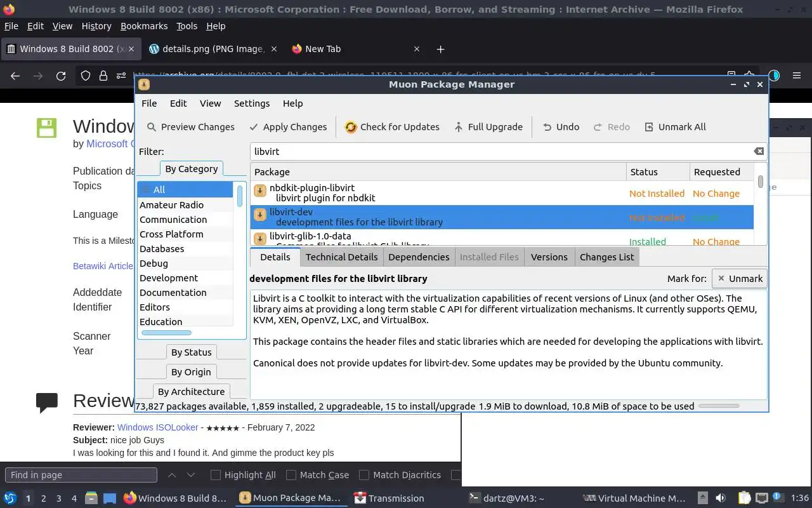
Task: Expand the By Origin filter section
Action: 191,372
